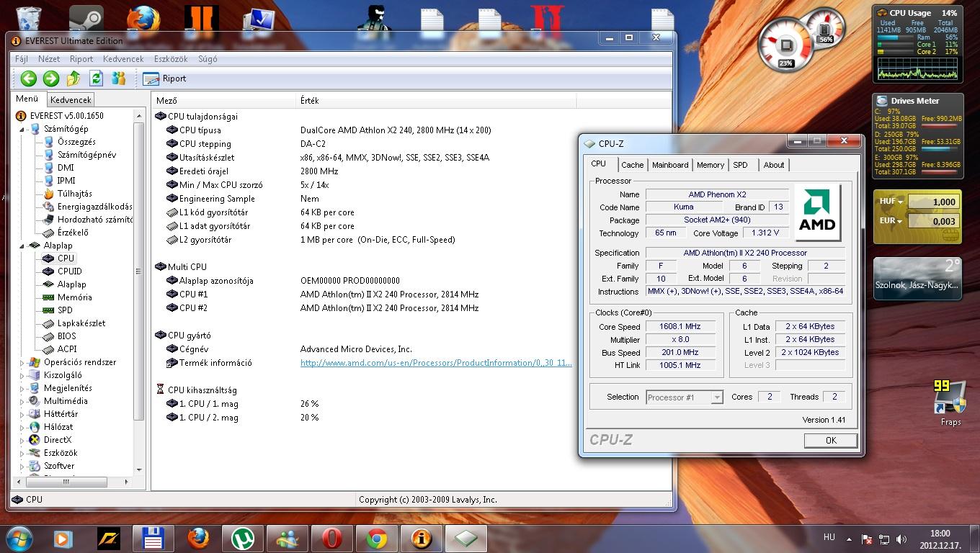This screenshot has width=980, height=553.
Task: Click the green Forward arrow in EVEREST toolbar
Action: coord(50,78)
